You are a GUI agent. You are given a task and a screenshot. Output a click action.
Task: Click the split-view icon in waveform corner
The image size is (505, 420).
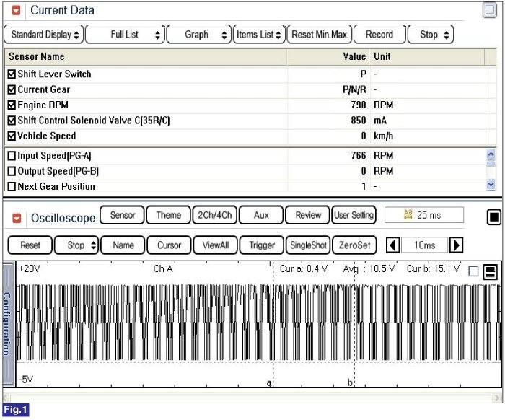point(490,271)
